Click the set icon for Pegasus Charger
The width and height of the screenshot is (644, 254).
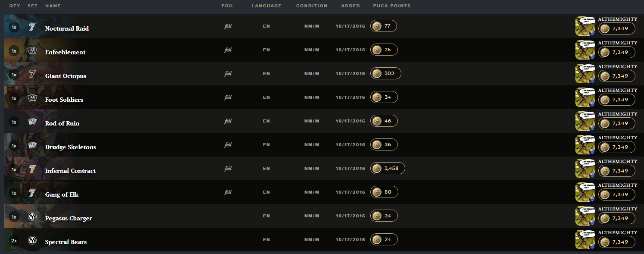pos(32,217)
